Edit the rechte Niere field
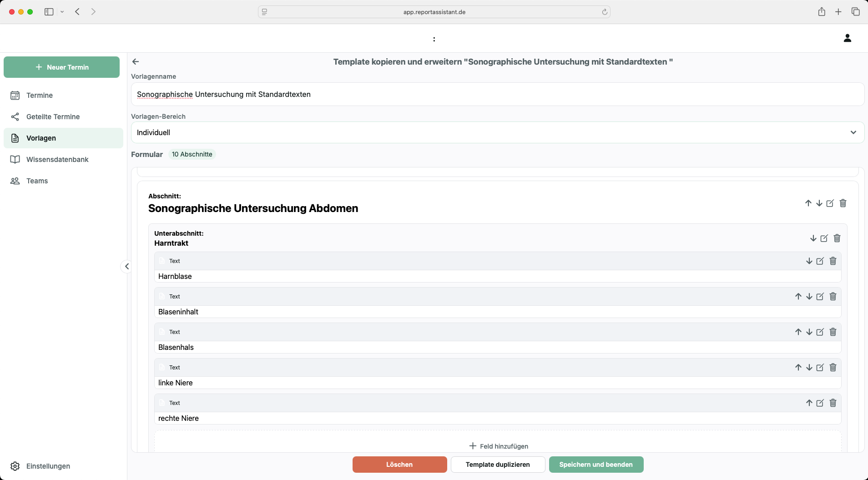The width and height of the screenshot is (868, 480). (820, 403)
